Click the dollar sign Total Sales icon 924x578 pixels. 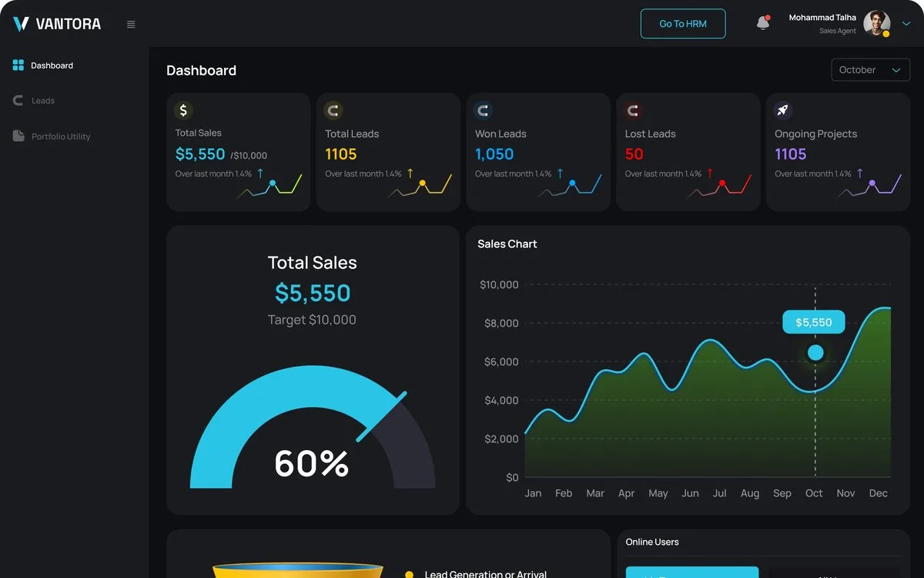pos(183,110)
